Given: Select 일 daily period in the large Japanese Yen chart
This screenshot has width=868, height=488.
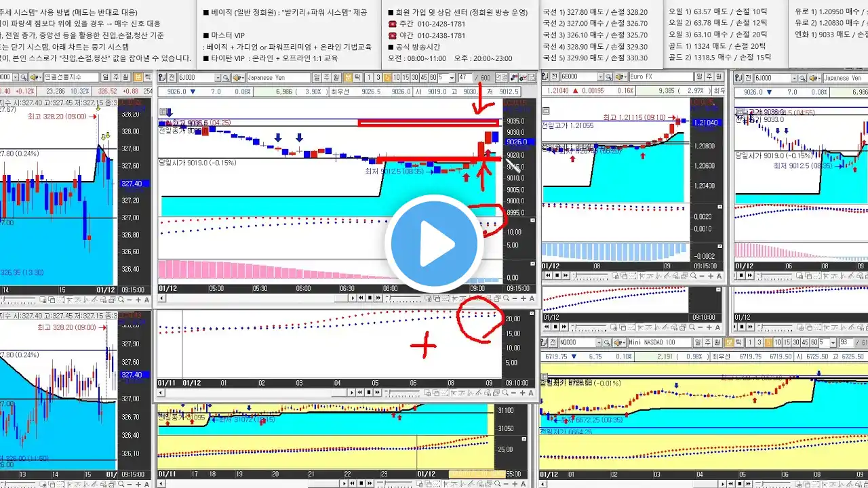Looking at the screenshot, I should pyautogui.click(x=317, y=78).
